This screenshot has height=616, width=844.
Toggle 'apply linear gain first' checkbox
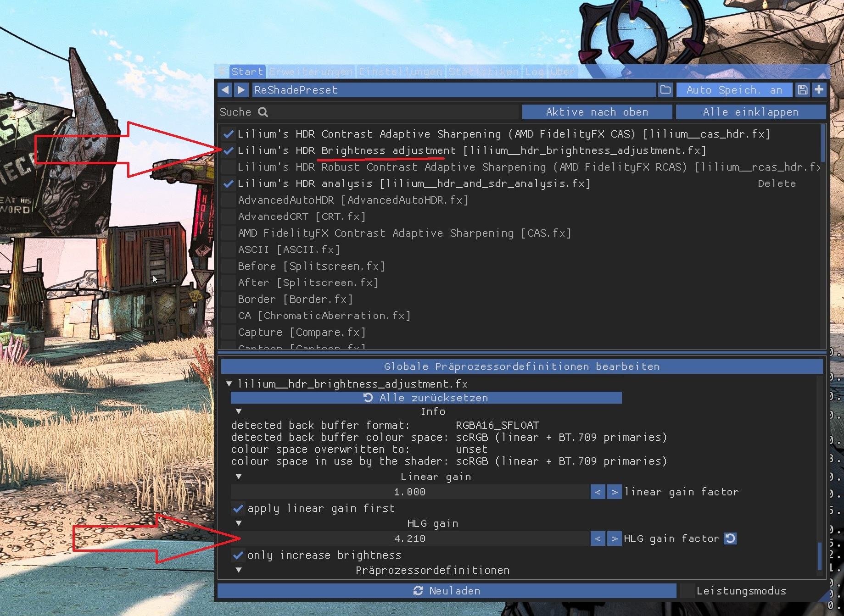[x=238, y=508]
